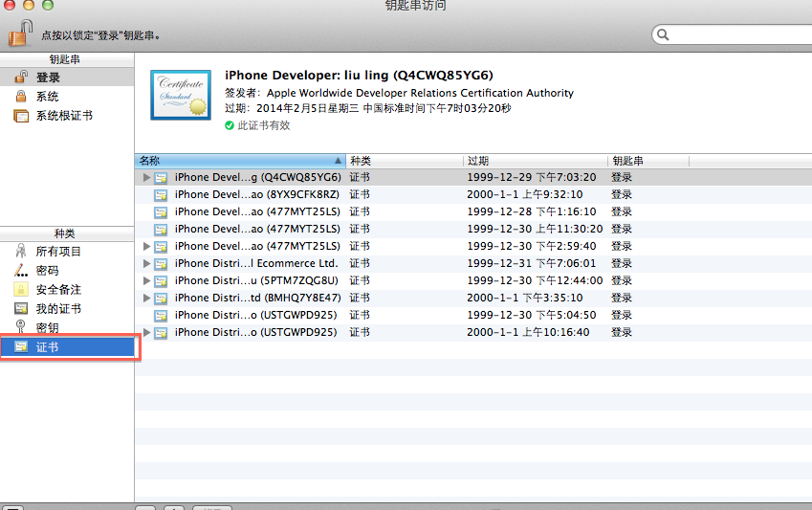Expand the 5PTM7ZQG8U certificate row
Viewport: 812px width, 510px height.
click(x=146, y=280)
